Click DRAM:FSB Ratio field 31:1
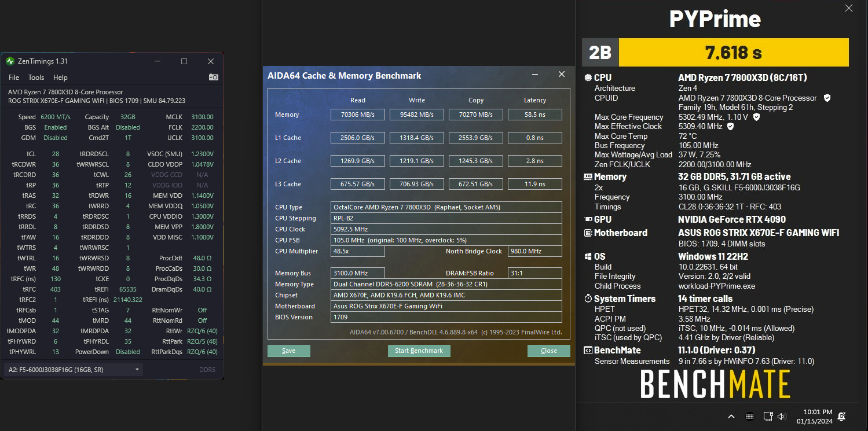 tap(535, 273)
